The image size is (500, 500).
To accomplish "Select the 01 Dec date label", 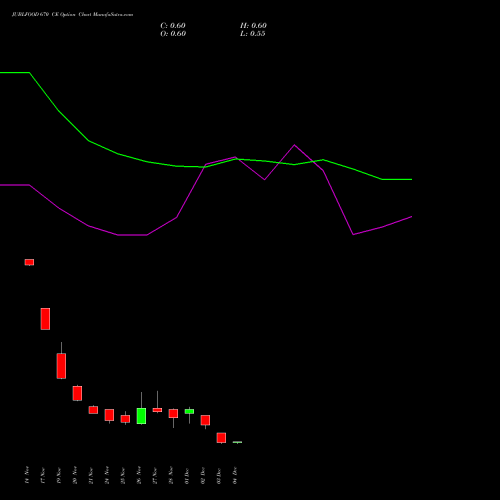I will 187,475.
